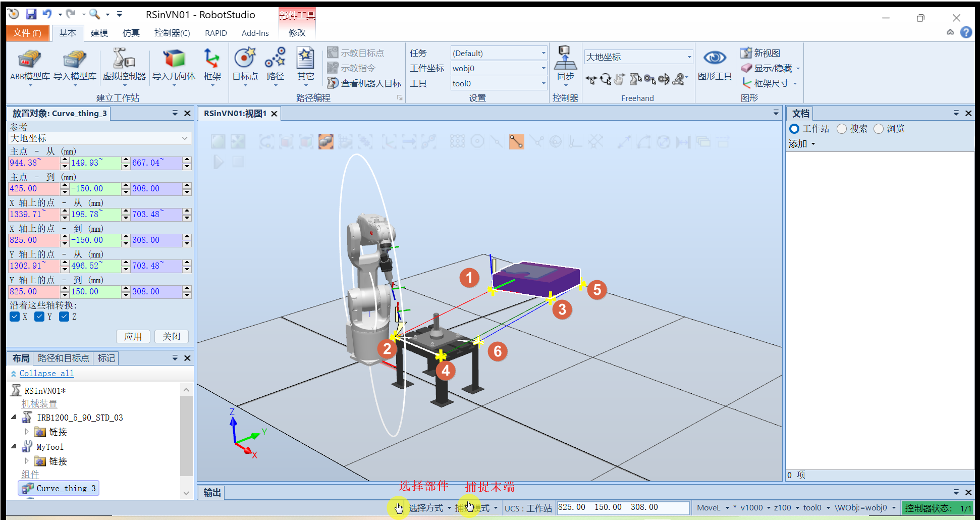
Task: Collapse the IRB1200_5_90_STD_03 tree node
Action: coord(14,418)
